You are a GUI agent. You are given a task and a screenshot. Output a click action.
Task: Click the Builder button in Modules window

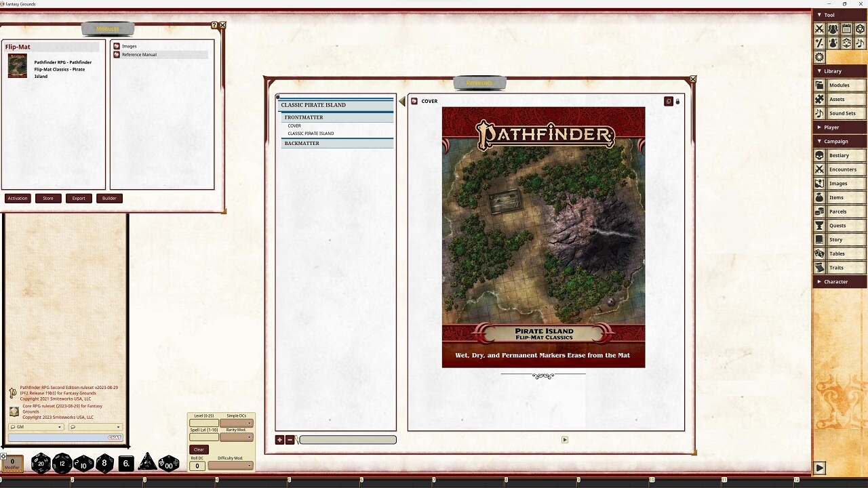(x=109, y=198)
